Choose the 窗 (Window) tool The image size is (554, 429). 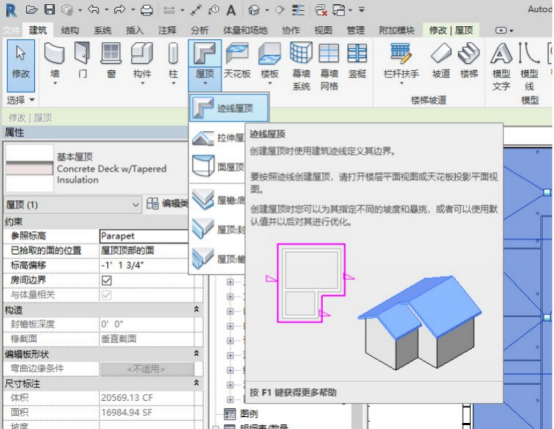111,60
